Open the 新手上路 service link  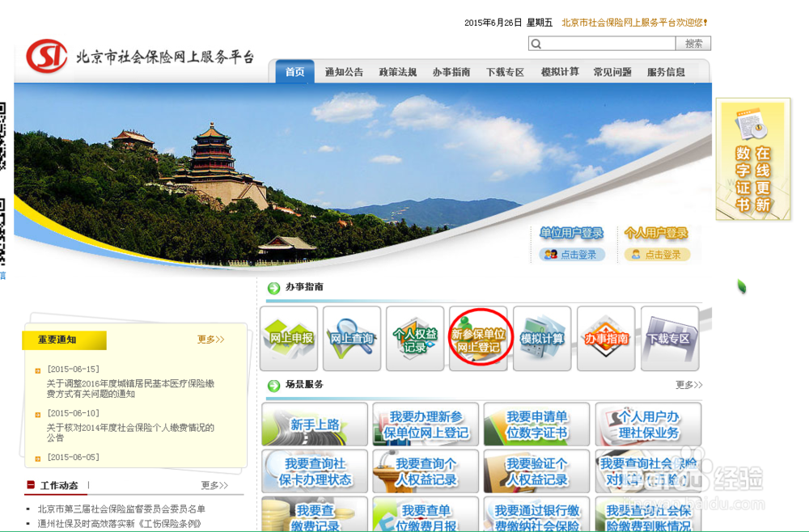pyautogui.click(x=314, y=423)
